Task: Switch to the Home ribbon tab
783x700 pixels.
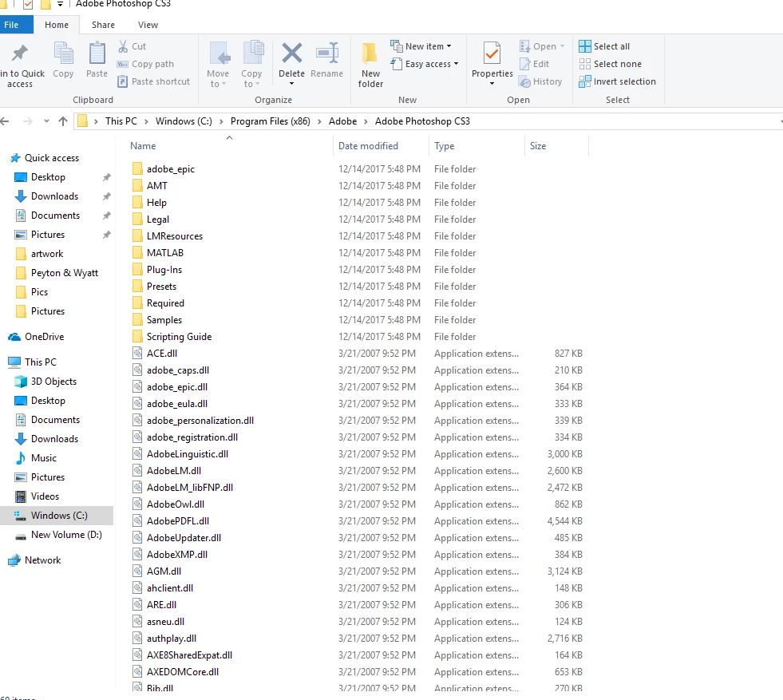Action: (57, 25)
